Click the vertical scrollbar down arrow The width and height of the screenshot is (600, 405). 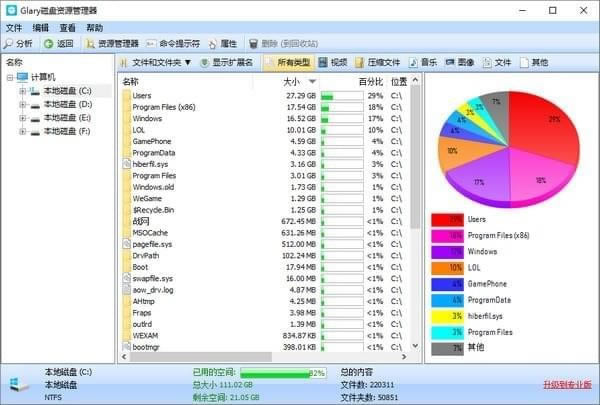(x=416, y=346)
